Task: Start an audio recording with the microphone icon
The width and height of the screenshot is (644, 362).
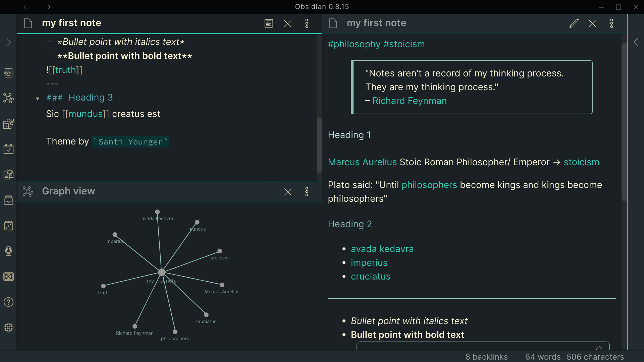Action: pos(8,251)
